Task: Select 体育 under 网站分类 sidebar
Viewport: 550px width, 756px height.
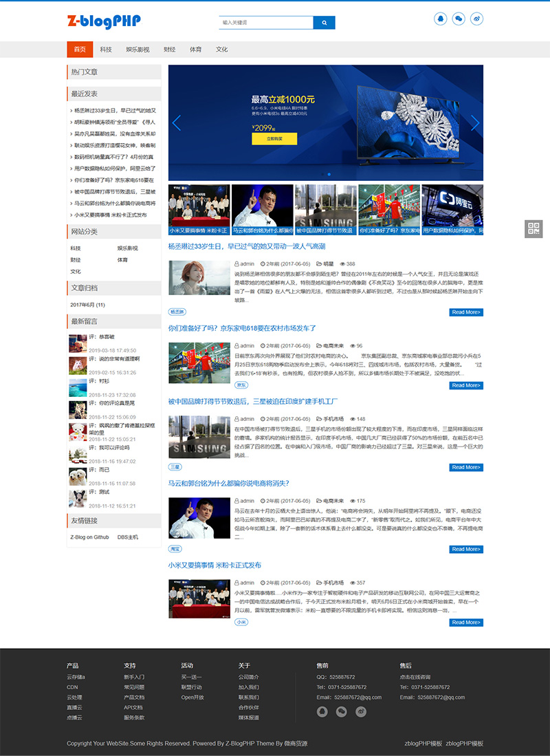Action: [x=122, y=260]
